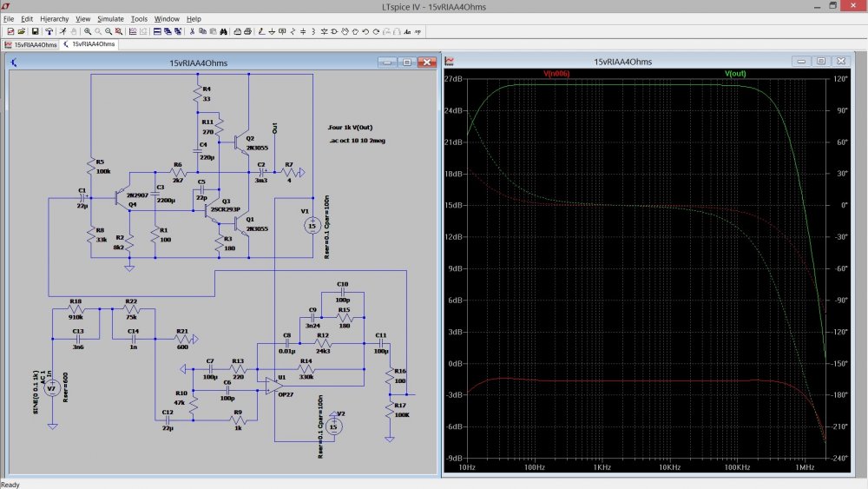Click the V(n006) trace label

click(x=557, y=74)
